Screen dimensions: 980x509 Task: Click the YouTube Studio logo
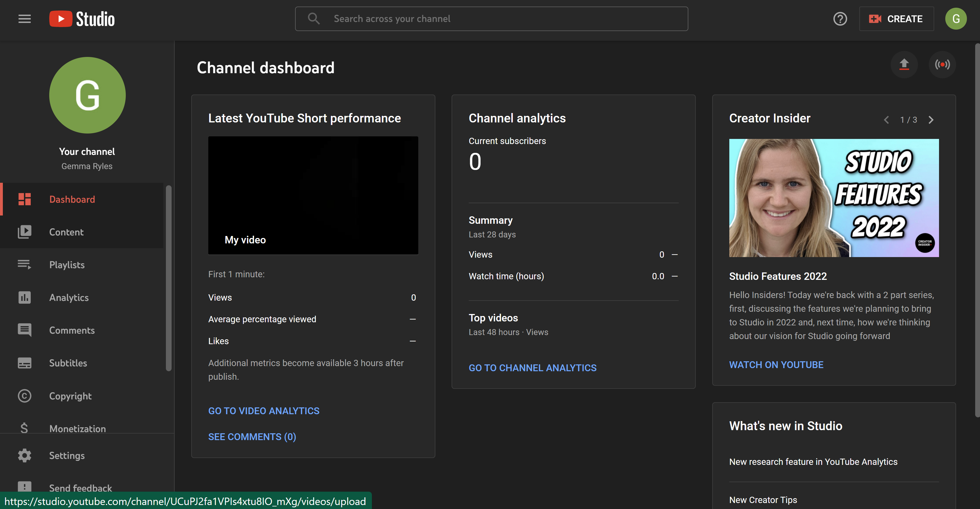(82, 19)
